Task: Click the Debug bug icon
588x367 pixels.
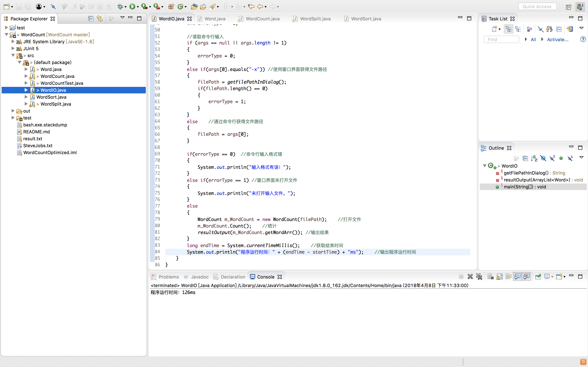Action: click(x=120, y=7)
